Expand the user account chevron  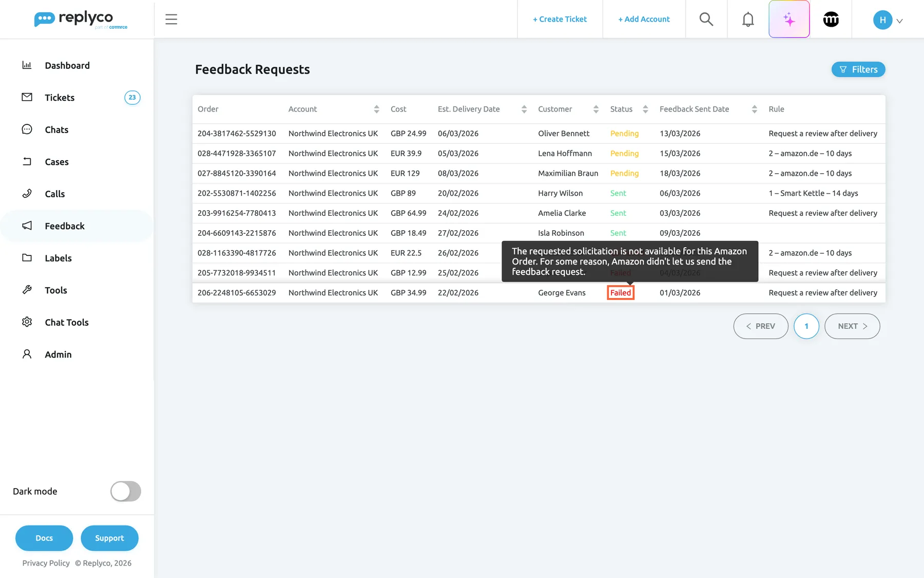tap(899, 21)
